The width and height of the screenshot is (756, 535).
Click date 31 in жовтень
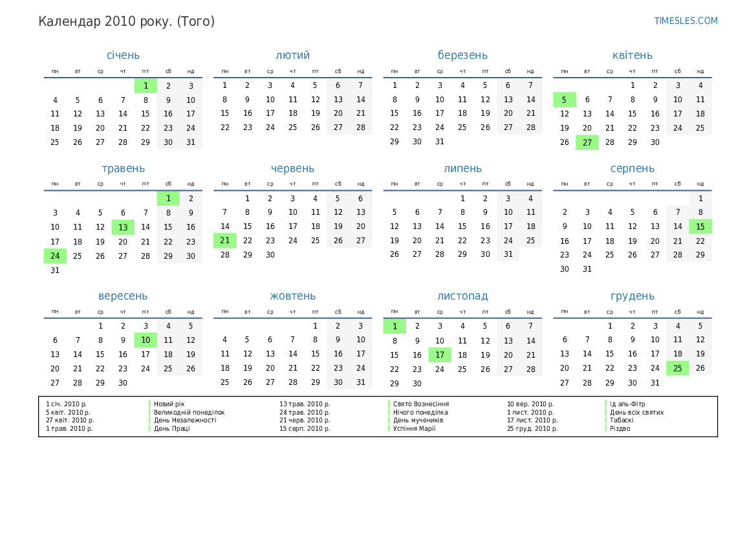pyautogui.click(x=361, y=382)
